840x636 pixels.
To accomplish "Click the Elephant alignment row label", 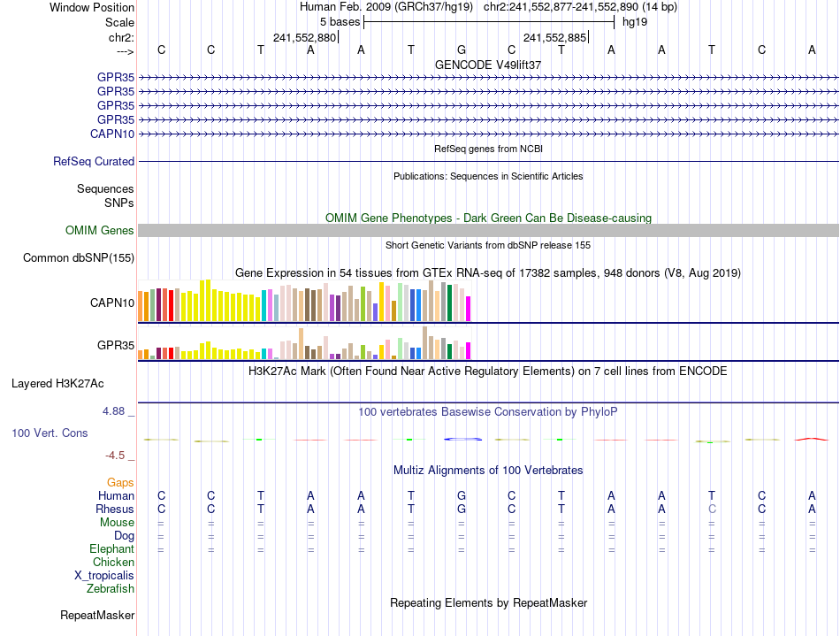I will (x=111, y=549).
